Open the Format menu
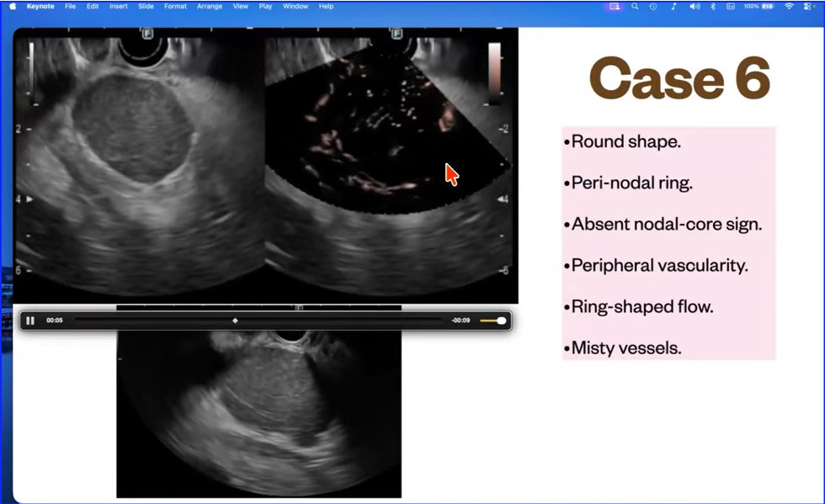Image resolution: width=825 pixels, height=504 pixels. pyautogui.click(x=175, y=7)
